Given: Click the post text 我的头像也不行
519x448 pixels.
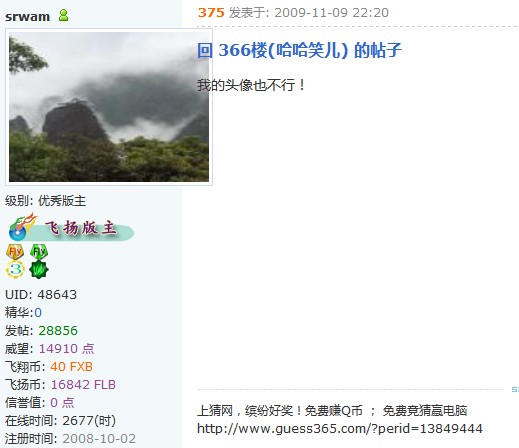Looking at the screenshot, I should (x=251, y=85).
